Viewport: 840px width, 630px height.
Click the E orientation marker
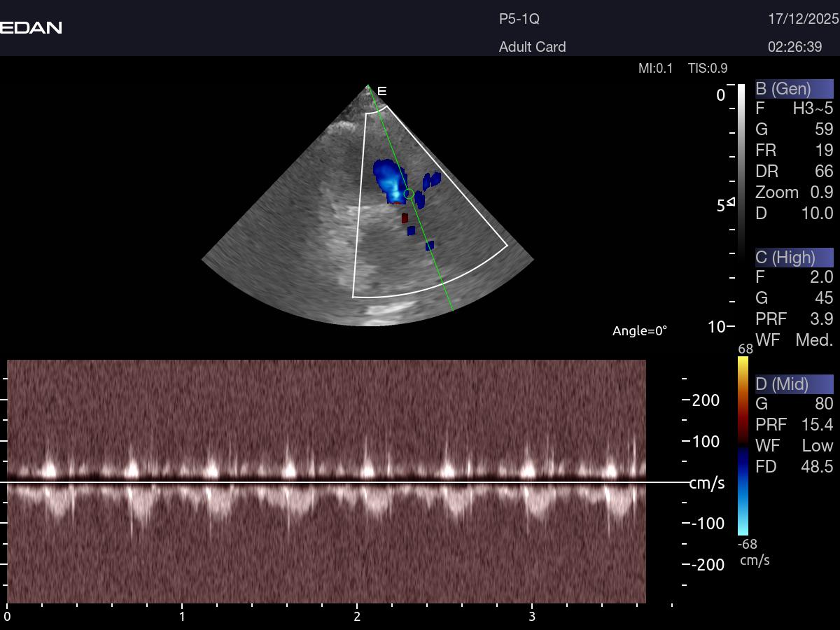click(381, 91)
